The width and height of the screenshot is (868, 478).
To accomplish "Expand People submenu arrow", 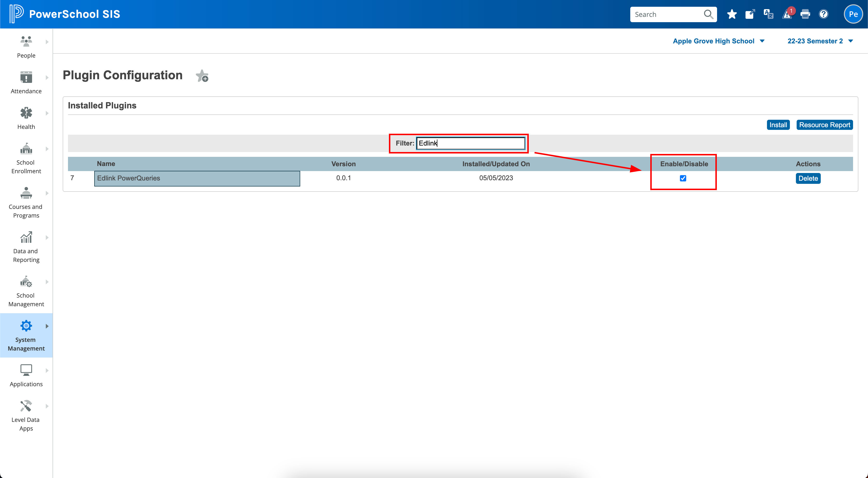I will pyautogui.click(x=47, y=42).
